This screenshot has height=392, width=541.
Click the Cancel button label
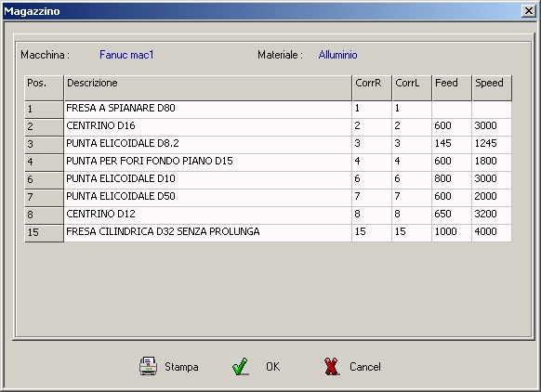click(365, 367)
